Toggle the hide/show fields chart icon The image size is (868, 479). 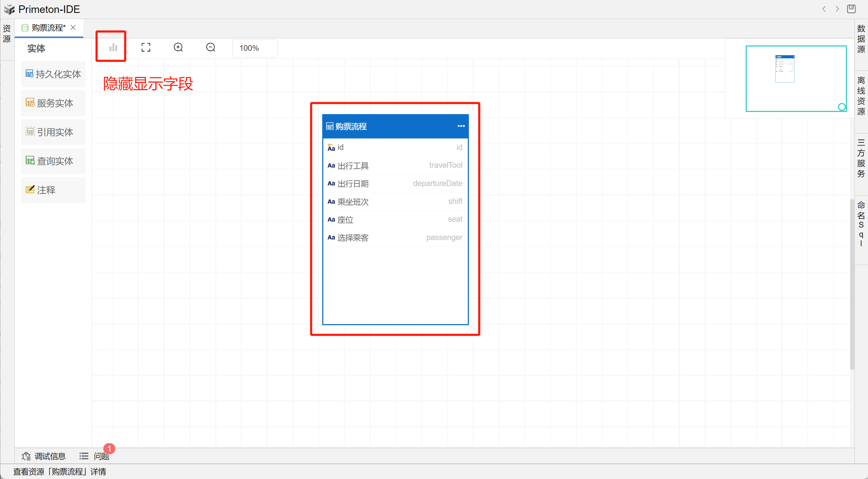113,47
